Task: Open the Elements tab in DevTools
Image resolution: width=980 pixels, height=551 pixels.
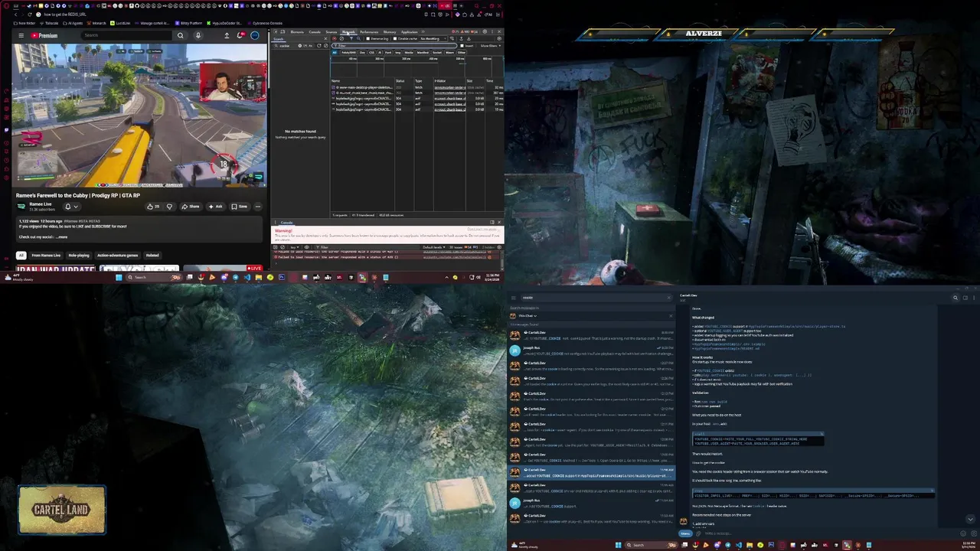Action: point(297,32)
